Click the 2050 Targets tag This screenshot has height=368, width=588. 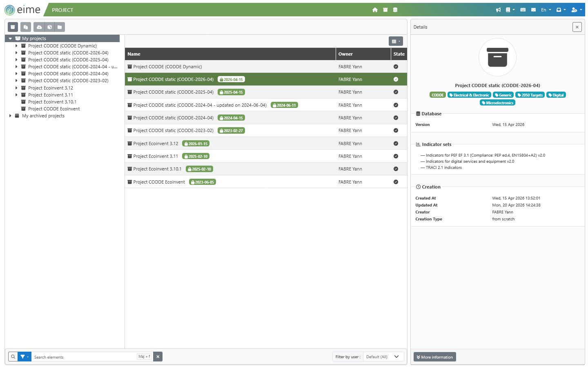click(x=530, y=95)
